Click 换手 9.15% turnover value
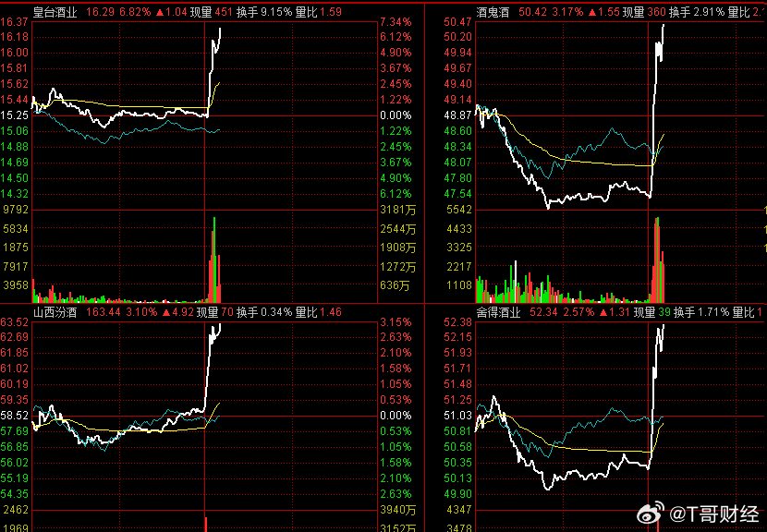The height and width of the screenshot is (532, 767). click(x=263, y=12)
